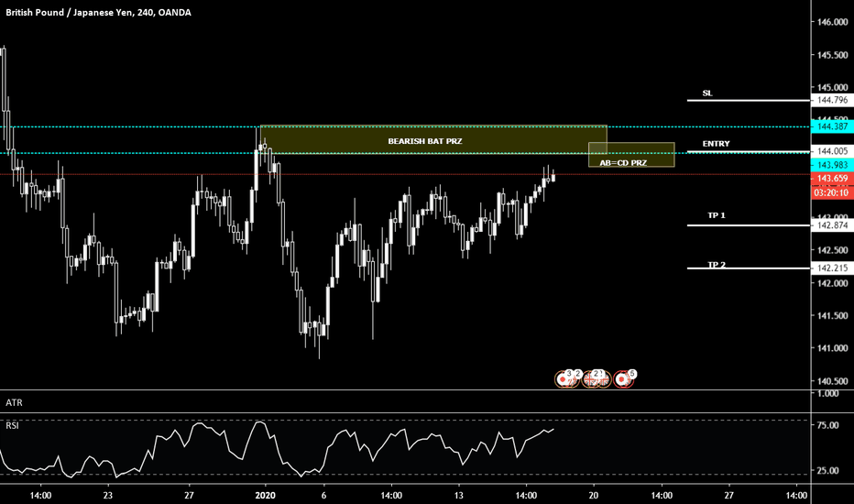This screenshot has height=504, width=854.
Task: Select the TP 2 line label
Action: point(716,264)
